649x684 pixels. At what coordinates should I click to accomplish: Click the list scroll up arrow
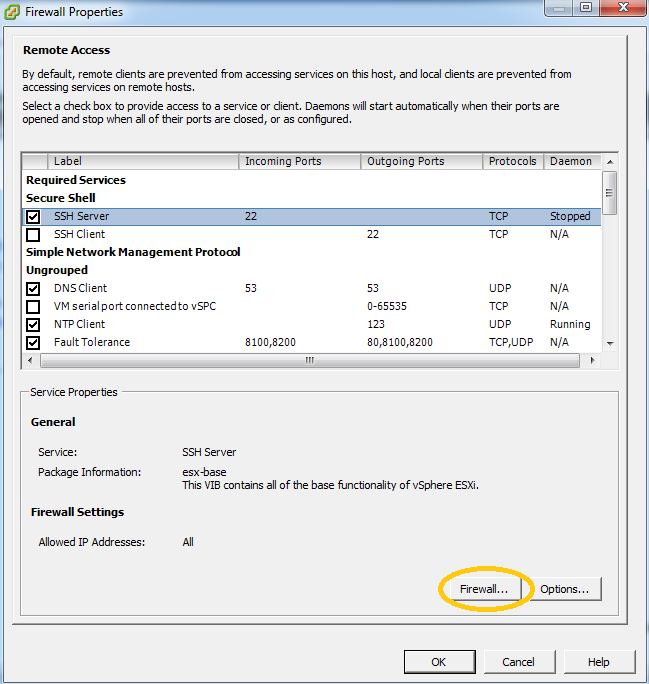610,162
